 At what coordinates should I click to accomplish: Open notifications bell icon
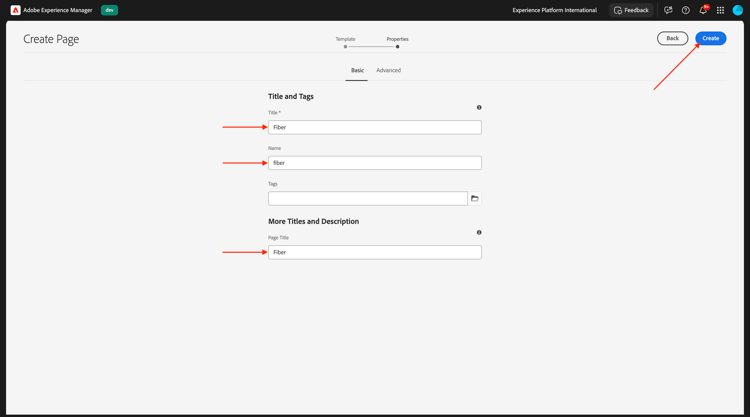tap(703, 10)
